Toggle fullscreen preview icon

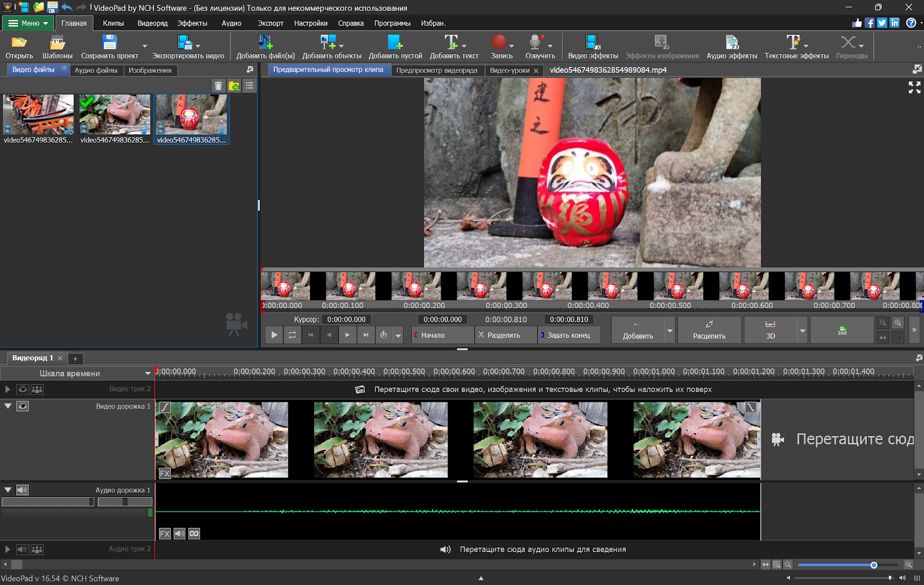(914, 88)
